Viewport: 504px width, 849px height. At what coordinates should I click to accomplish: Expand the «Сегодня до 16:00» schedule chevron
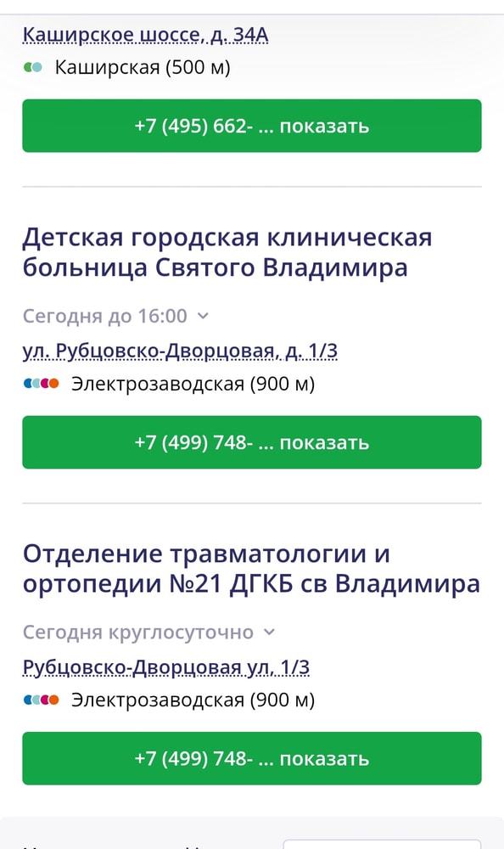[x=203, y=316]
